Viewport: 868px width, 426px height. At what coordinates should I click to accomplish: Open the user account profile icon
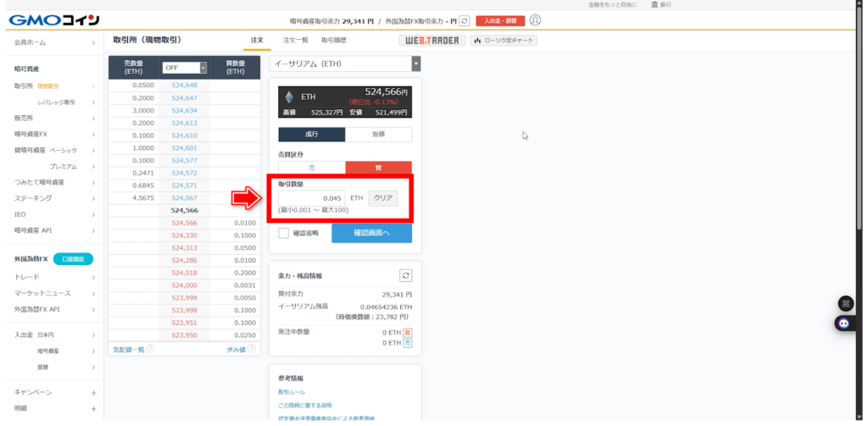535,20
